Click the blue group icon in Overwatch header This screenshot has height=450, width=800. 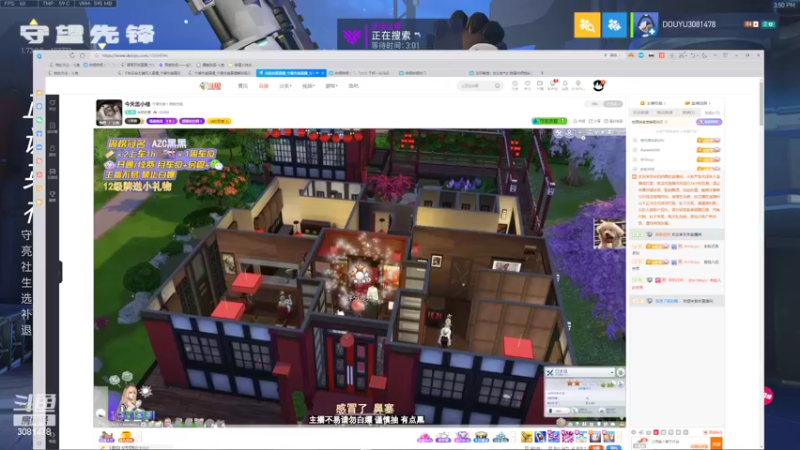[x=614, y=24]
